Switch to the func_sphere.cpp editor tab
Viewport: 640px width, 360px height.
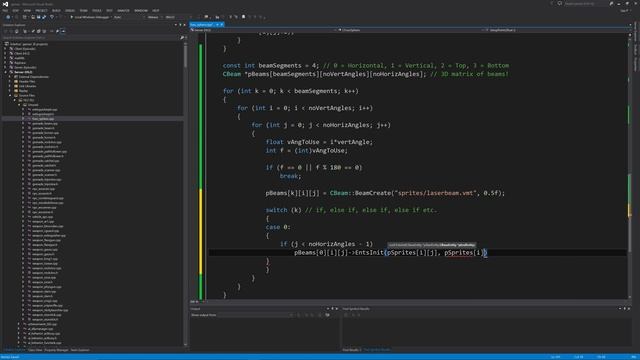[202, 25]
